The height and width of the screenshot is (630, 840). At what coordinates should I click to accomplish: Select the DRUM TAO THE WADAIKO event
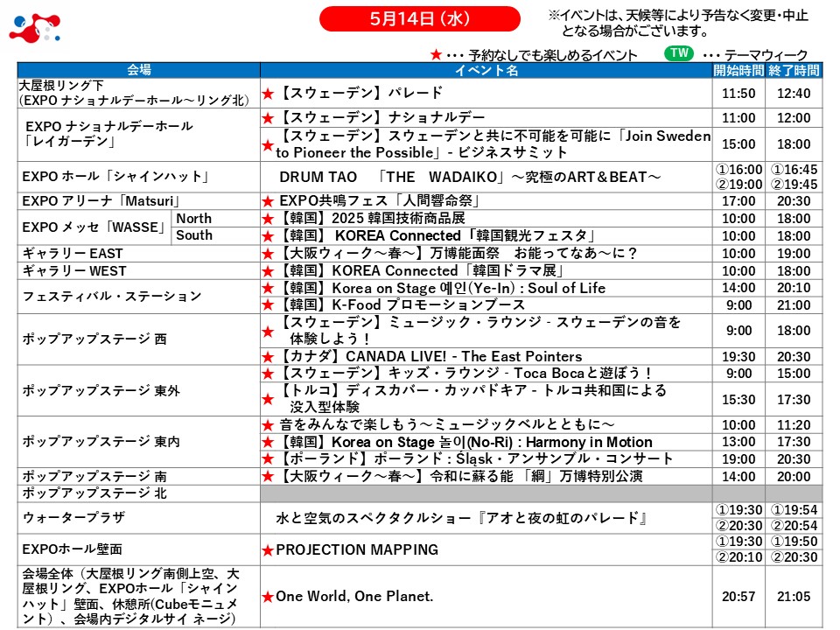(470, 178)
